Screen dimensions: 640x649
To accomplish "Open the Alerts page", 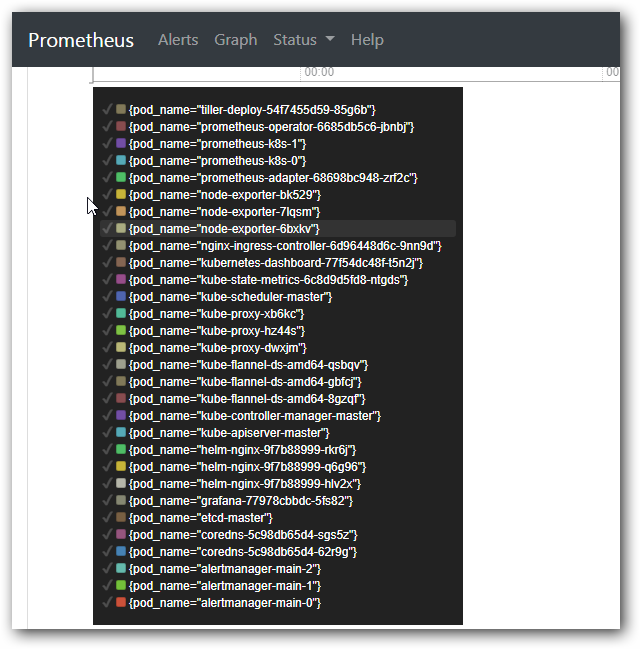I will [178, 40].
